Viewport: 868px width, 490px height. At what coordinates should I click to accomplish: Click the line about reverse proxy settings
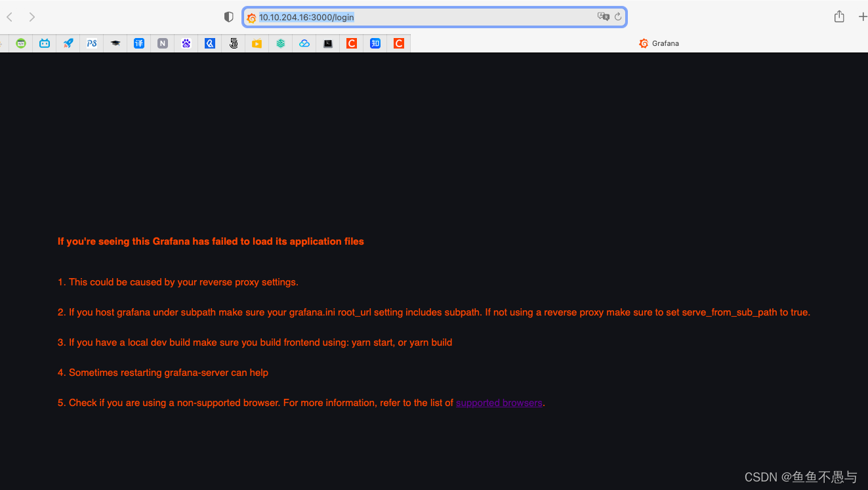[178, 282]
